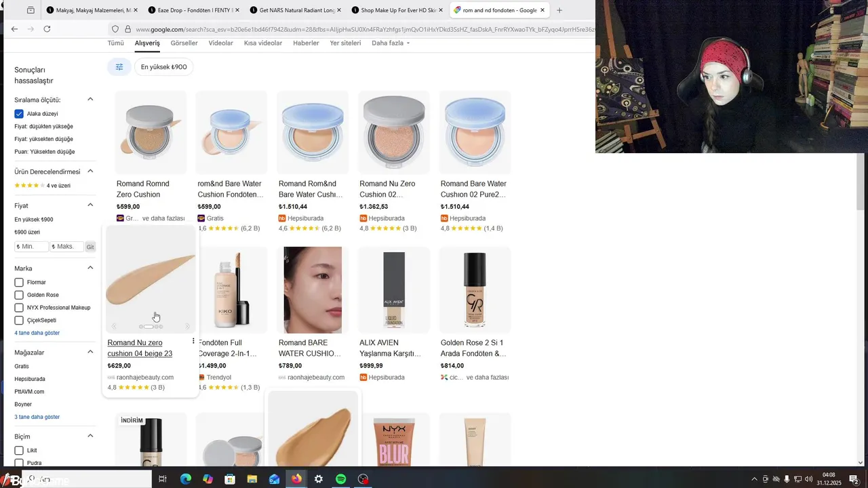Collapse the Sıralama ölçütü section

[90, 100]
